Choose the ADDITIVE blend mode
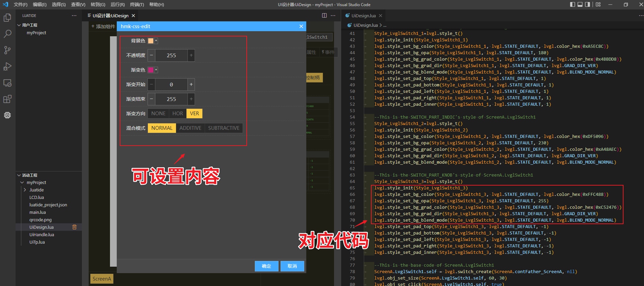Image resolution: width=644 pixels, height=286 pixels. click(x=190, y=128)
